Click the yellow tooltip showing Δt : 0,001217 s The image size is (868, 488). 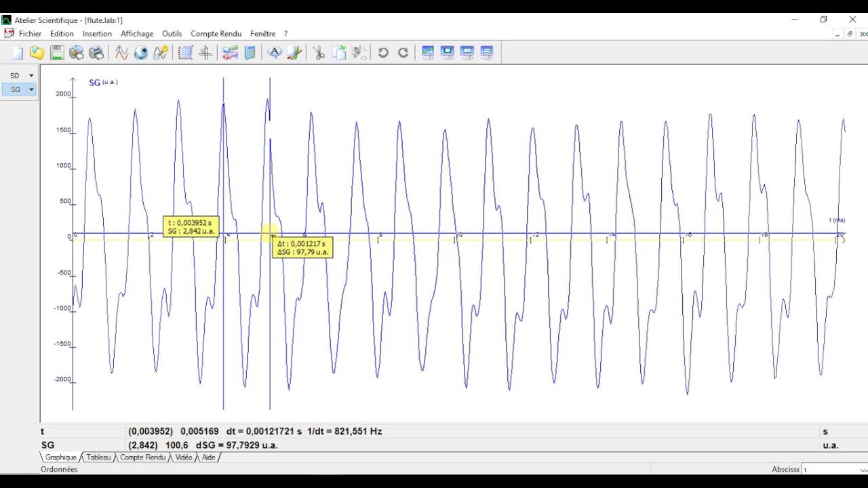[302, 247]
